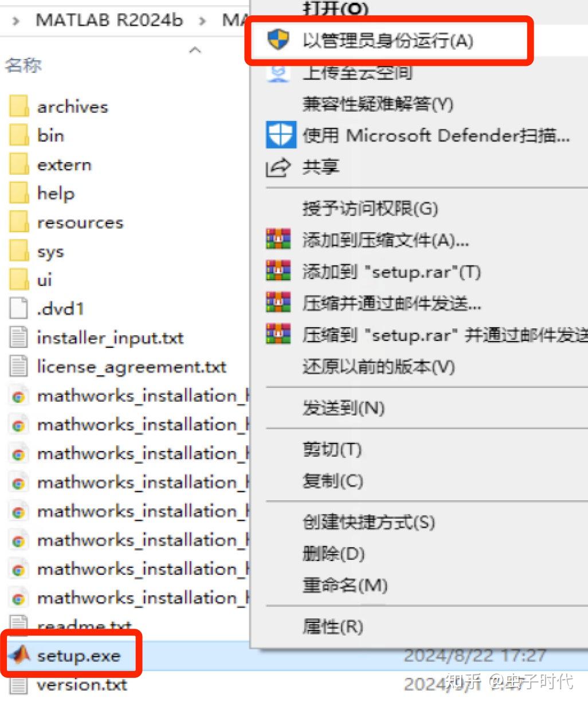Choose 属性(R) from the context menu
The height and width of the screenshot is (706, 588).
(x=332, y=626)
